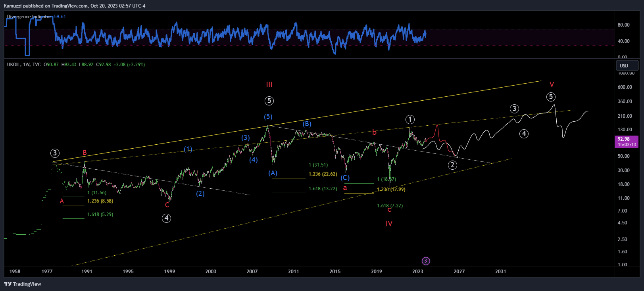Click the current price tag 92.98

624,139
